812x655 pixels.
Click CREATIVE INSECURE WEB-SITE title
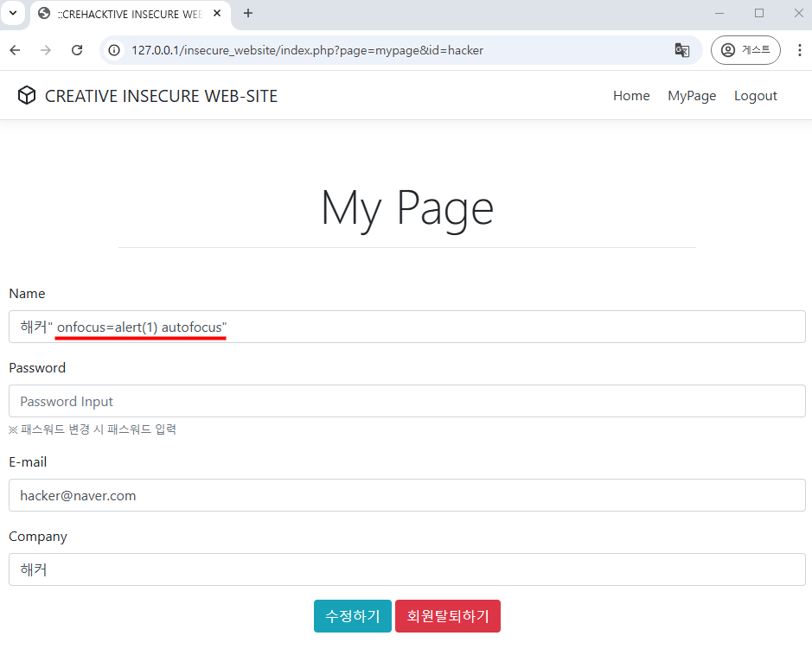(161, 96)
